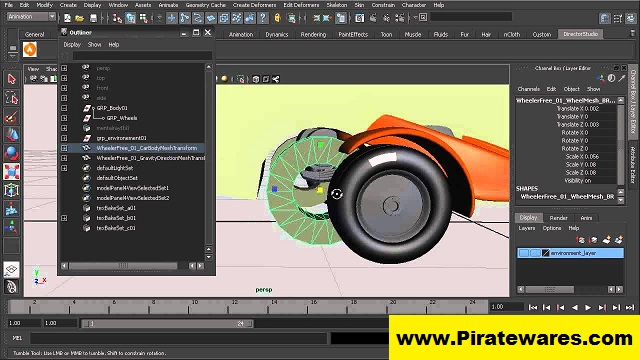Viewport: 640px width, 360px height.
Task: Toggle display type box of environment_layer
Action: 535,253
